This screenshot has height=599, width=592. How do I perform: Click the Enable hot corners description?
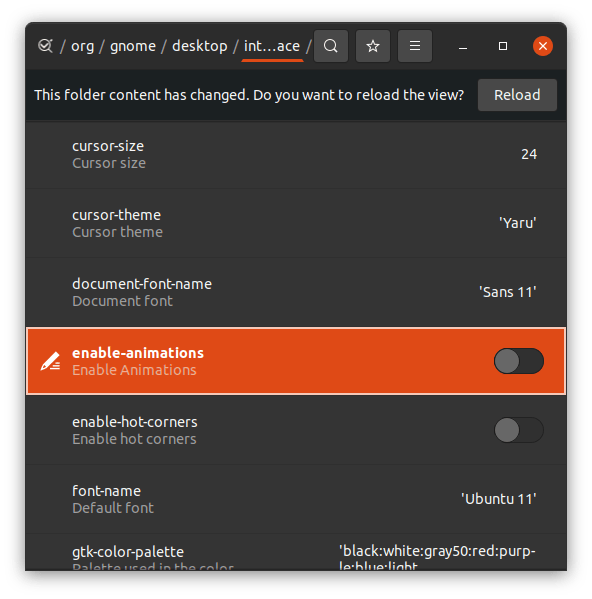click(x=134, y=439)
